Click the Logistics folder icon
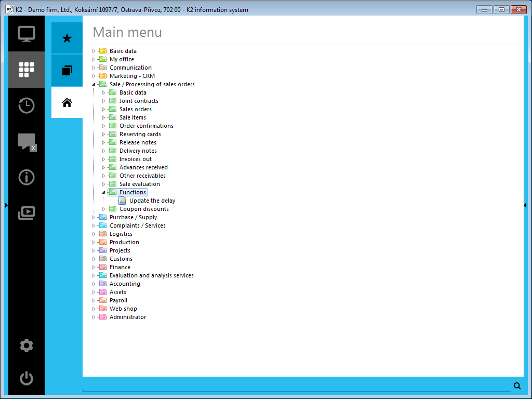Screen dimensions: 532x399 point(103,234)
